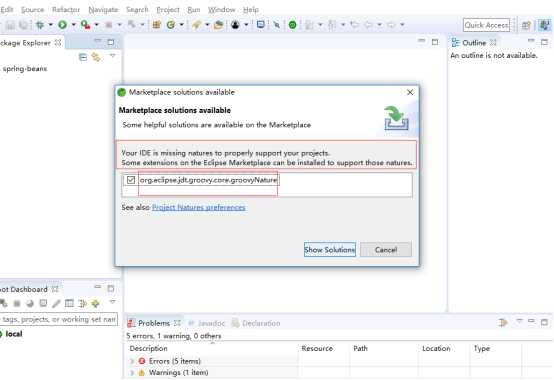Screen dimensions: 554x380
Task: Open the Problems view menu triangle
Action: tap(519, 321)
